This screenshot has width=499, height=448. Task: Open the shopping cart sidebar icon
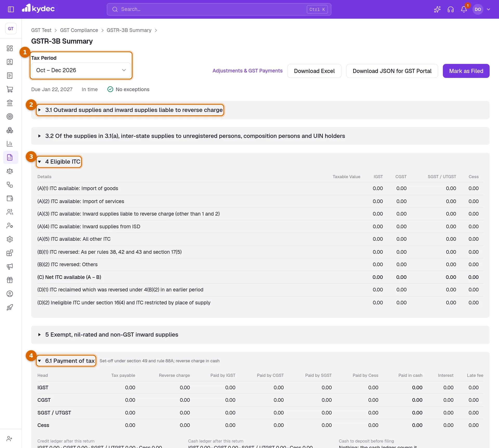click(10, 89)
